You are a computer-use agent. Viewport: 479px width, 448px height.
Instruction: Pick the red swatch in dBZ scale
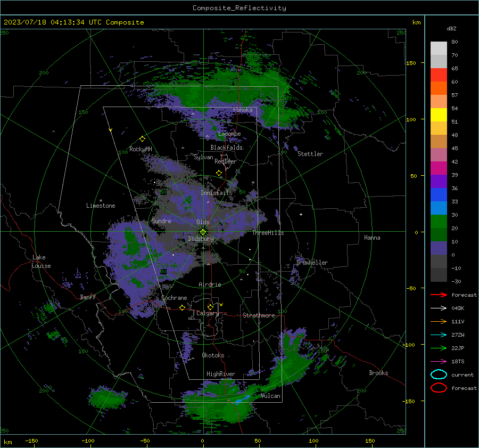click(439, 75)
